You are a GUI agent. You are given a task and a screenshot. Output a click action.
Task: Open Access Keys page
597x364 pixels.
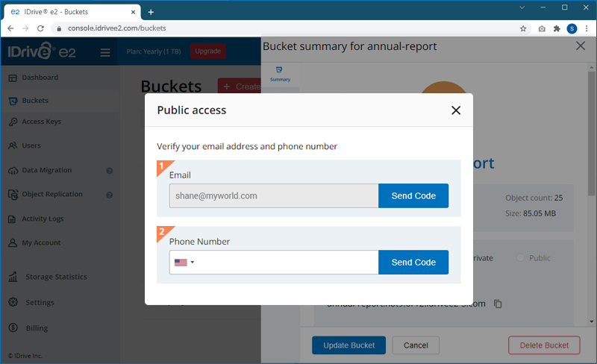pos(42,122)
